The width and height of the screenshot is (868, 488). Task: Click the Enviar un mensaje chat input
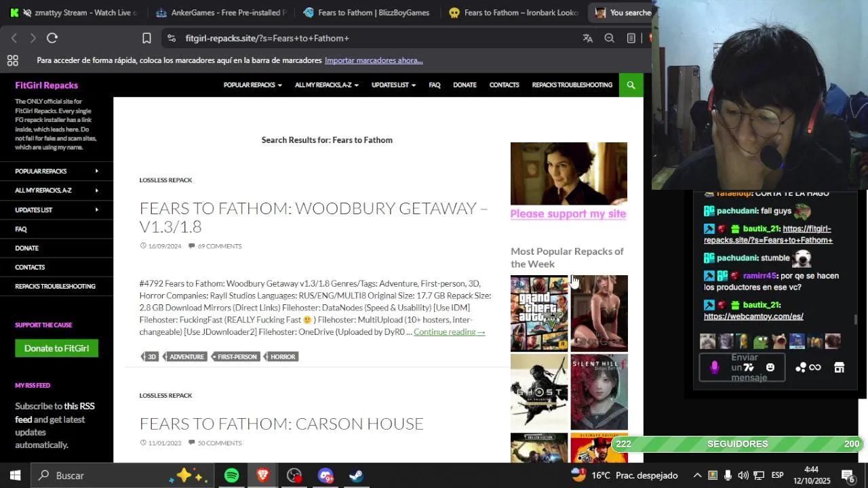tap(743, 367)
